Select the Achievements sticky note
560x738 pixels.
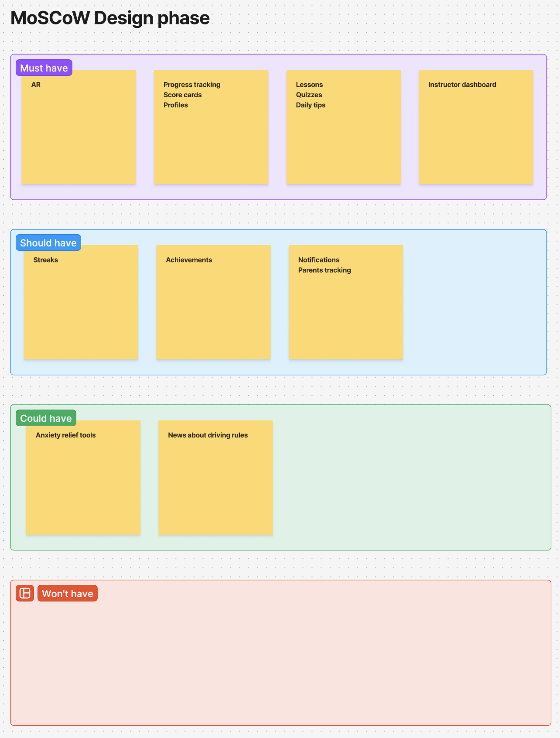(213, 305)
